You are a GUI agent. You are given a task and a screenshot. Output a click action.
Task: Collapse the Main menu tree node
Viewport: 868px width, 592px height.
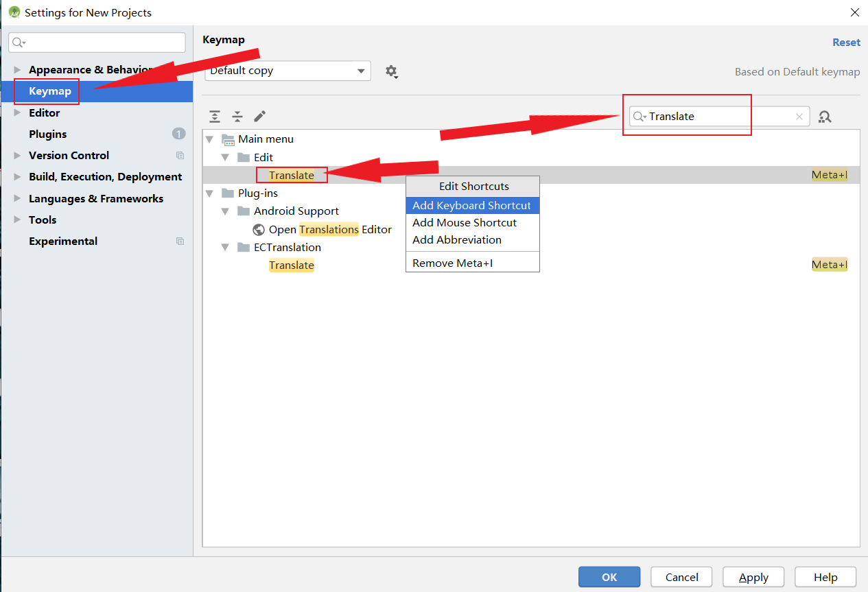(209, 139)
